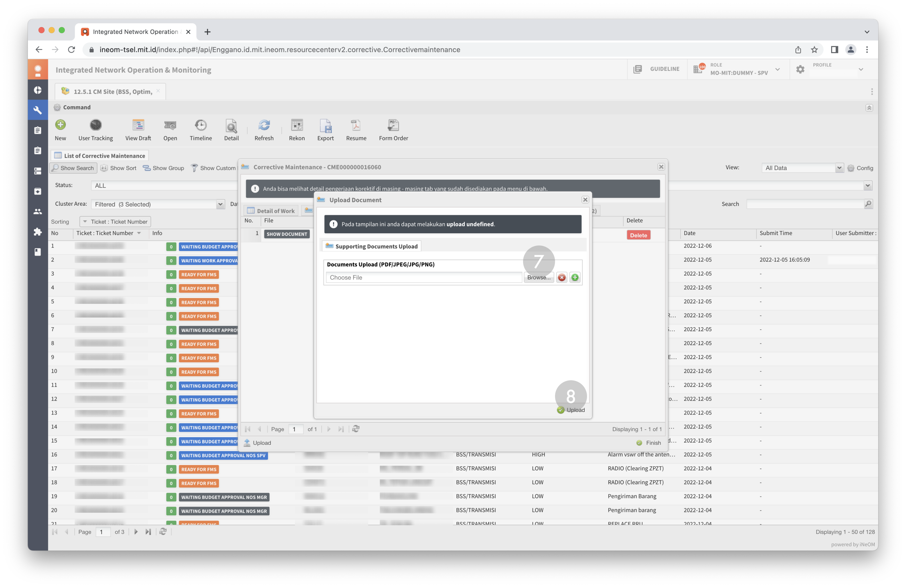Refresh the dialog pager with its reload icon
902x588 pixels.
[x=355, y=429]
